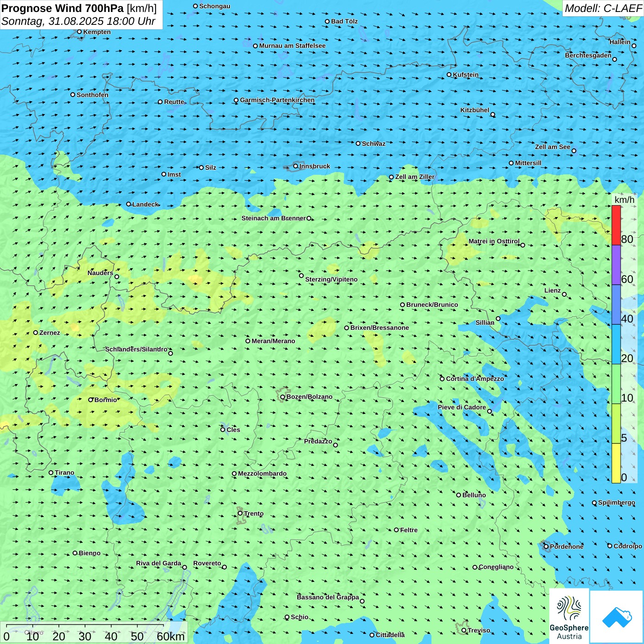This screenshot has height=644, width=644.
Task: Click the Pordenone city label
Action: [567, 546]
